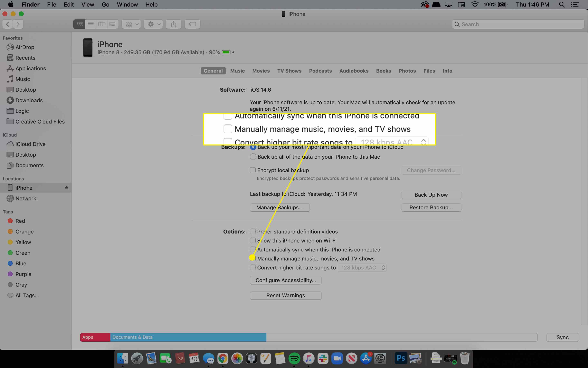
Task: Click Configure Accessibility button
Action: pos(286,280)
